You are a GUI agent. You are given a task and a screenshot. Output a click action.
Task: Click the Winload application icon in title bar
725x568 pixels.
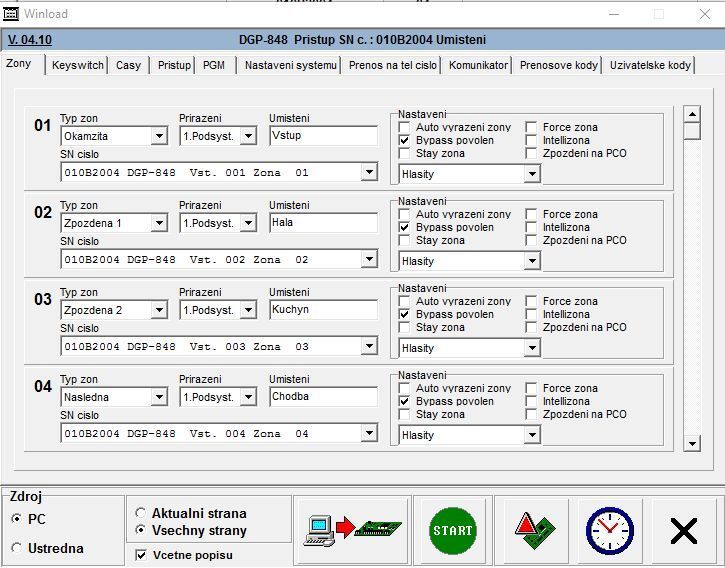point(10,15)
